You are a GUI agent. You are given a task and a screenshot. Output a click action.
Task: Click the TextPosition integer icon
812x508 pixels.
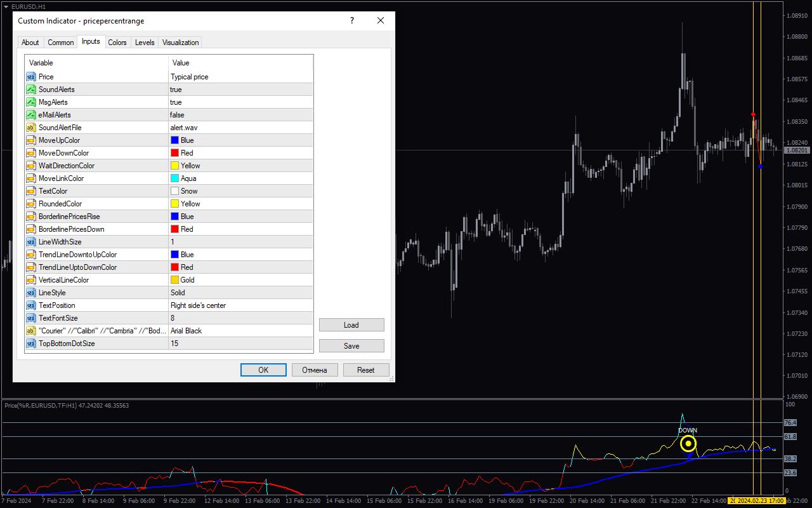[x=31, y=305]
